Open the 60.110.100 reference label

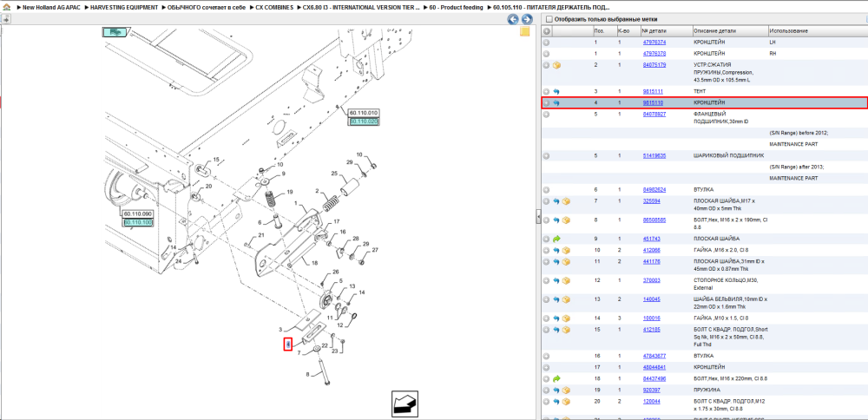(x=138, y=222)
